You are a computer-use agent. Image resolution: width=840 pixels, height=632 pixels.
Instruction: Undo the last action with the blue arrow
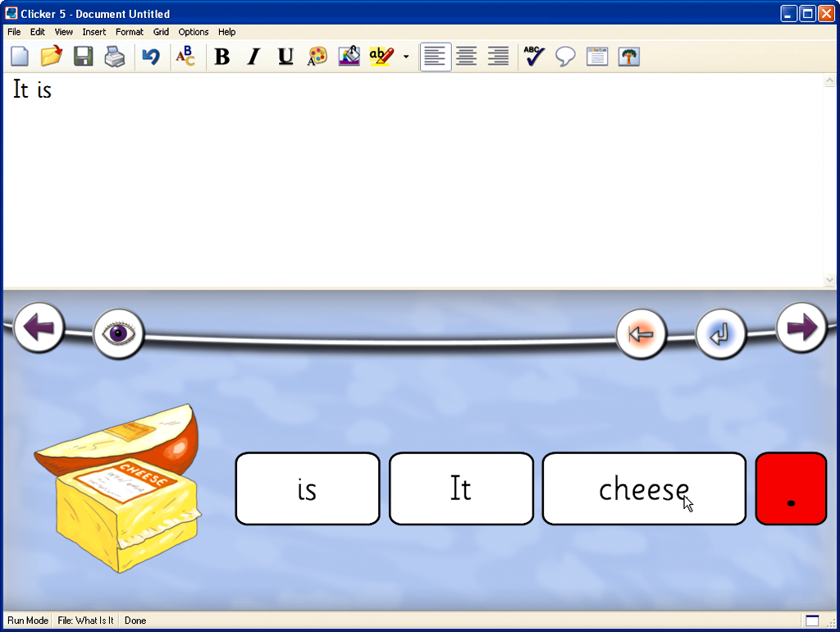pos(151,57)
